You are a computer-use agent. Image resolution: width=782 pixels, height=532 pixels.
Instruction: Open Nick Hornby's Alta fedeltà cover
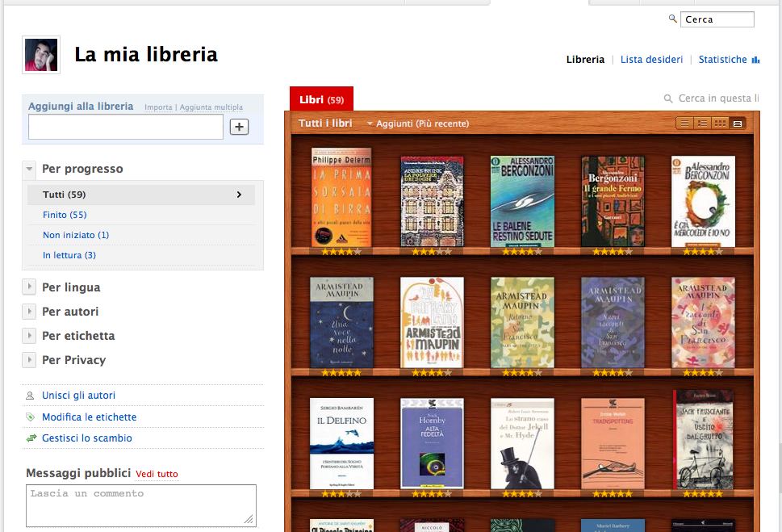[x=432, y=444]
